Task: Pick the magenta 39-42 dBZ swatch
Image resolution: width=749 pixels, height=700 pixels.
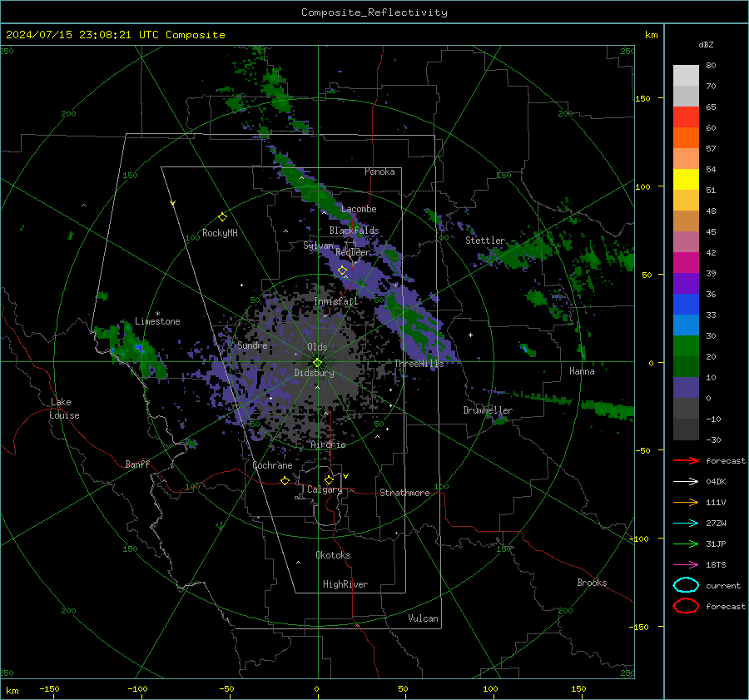Action: pyautogui.click(x=686, y=263)
